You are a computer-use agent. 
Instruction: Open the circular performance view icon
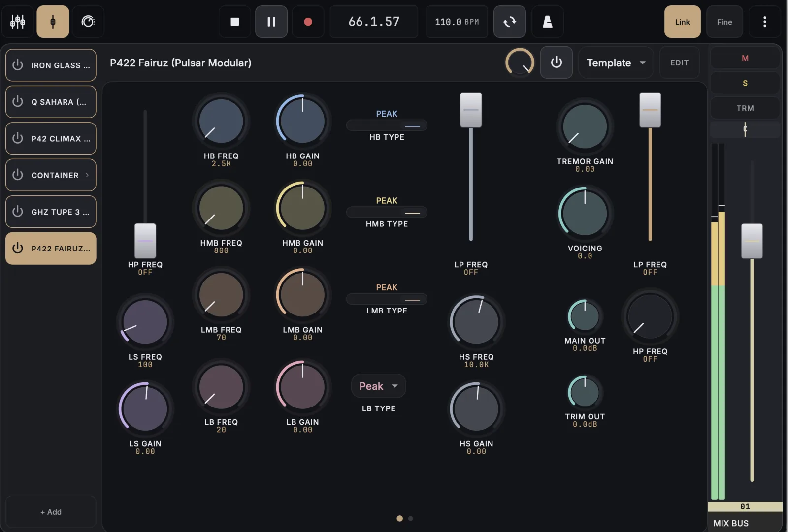pos(88,22)
